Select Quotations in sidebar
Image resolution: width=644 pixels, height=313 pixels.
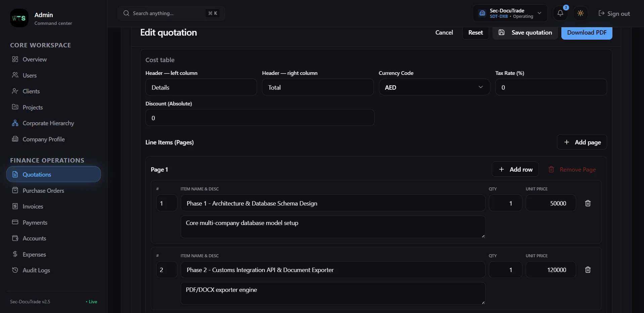tap(54, 174)
